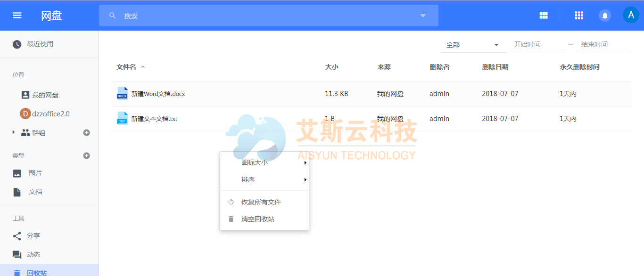Click the plus icon next to 群组

point(86,133)
